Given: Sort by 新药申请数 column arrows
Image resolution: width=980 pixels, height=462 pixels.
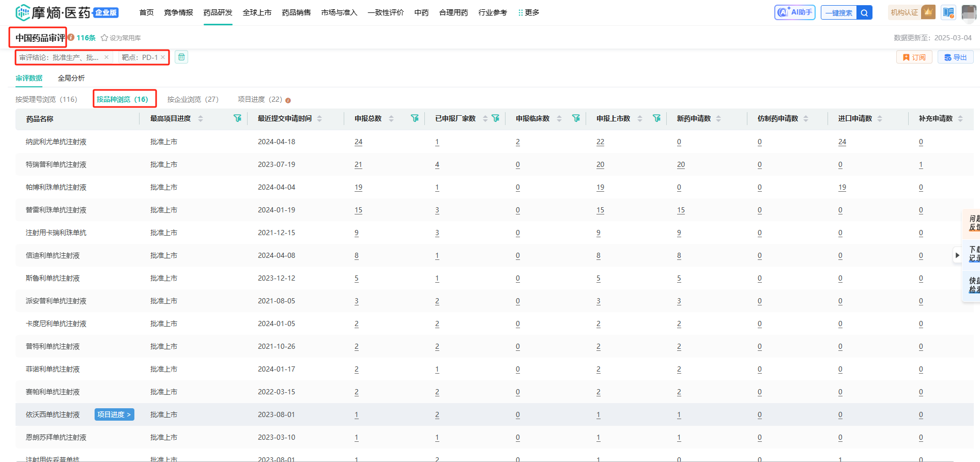Looking at the screenshot, I should tap(718, 118).
